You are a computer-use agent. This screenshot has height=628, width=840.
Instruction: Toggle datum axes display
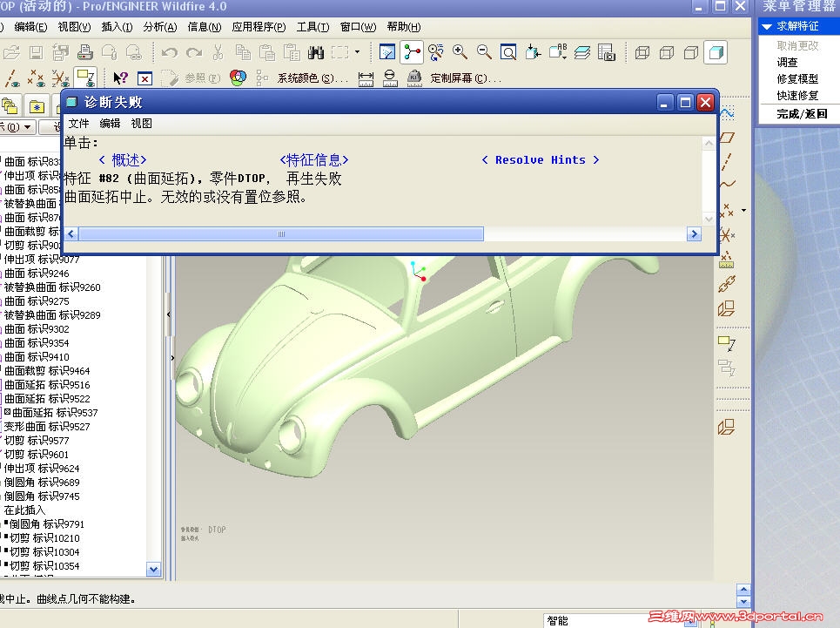click(13, 78)
